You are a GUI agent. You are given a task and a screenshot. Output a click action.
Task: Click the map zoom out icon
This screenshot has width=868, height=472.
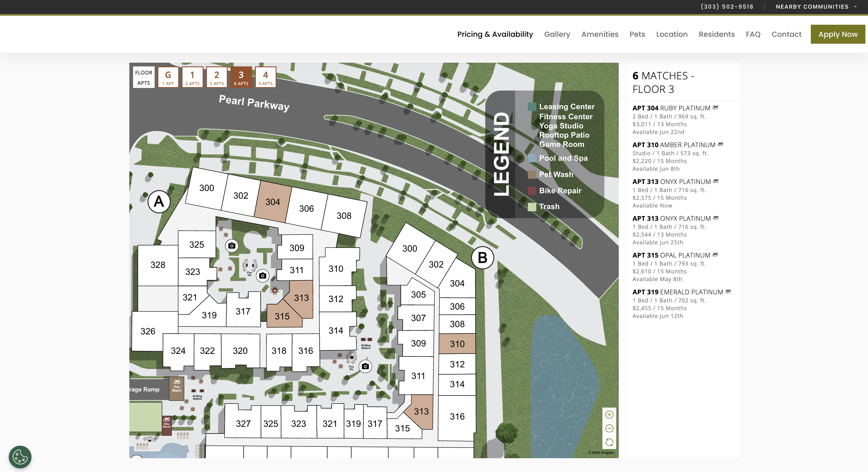coord(609,429)
